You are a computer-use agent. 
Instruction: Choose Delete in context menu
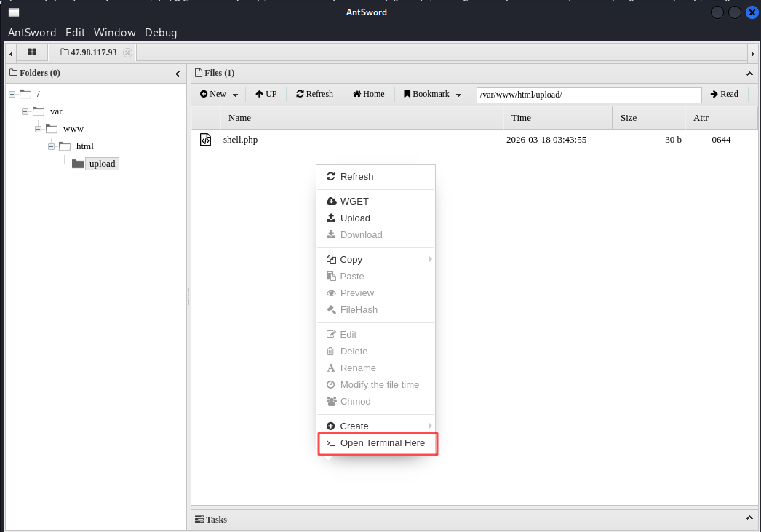click(x=375, y=352)
